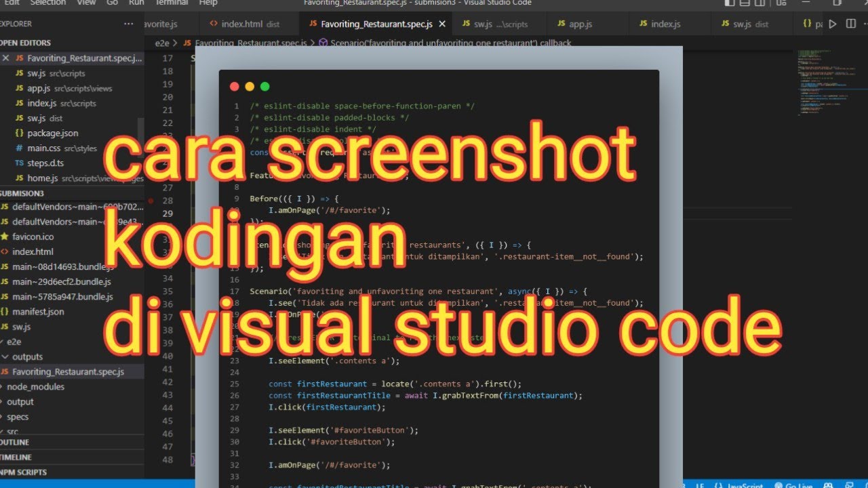Open the Explorer more actions ellipsis
Screen dimensions: 868x488
coord(128,24)
